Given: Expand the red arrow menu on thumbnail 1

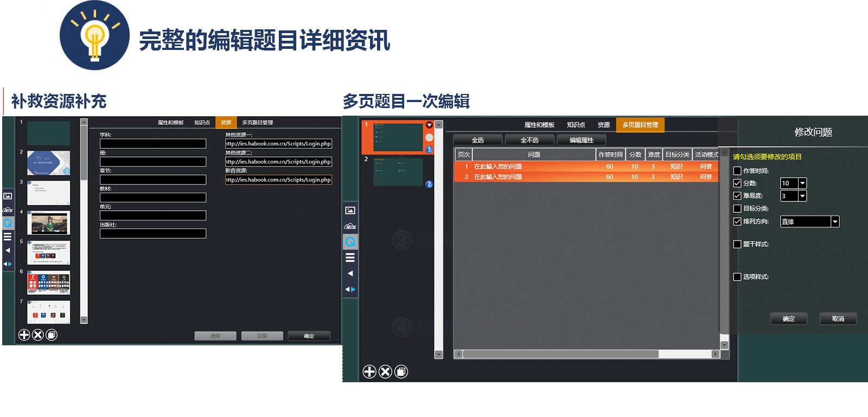Looking at the screenshot, I should 429,125.
